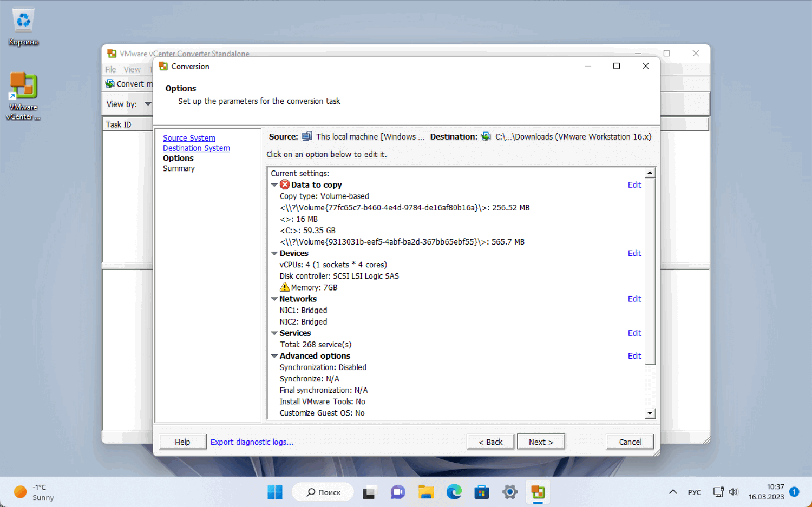Go to the Source System step
This screenshot has width=812, height=507.
coord(189,138)
